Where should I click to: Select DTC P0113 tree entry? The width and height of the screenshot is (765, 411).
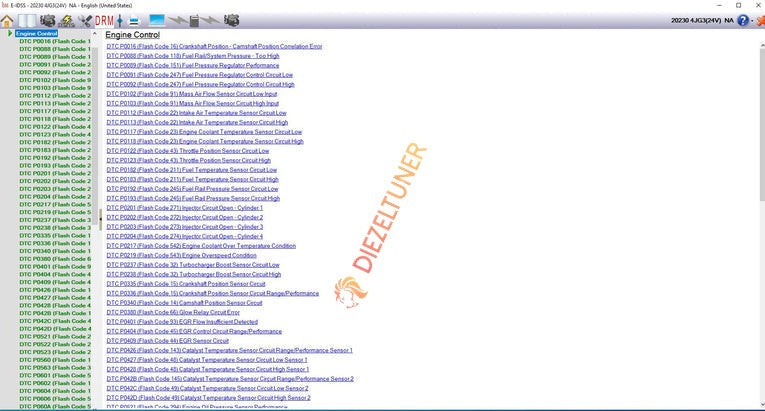coord(55,103)
